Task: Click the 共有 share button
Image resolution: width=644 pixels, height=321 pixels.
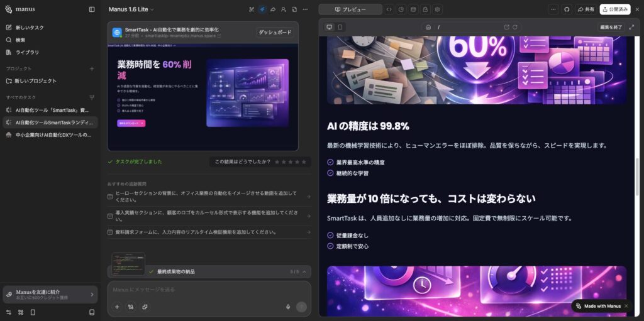Action: click(x=586, y=9)
